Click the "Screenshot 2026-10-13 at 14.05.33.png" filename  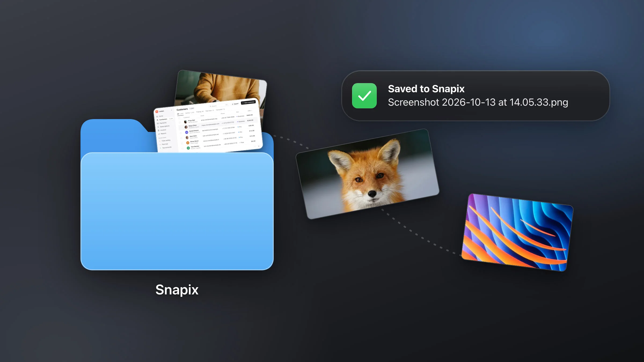pyautogui.click(x=478, y=102)
